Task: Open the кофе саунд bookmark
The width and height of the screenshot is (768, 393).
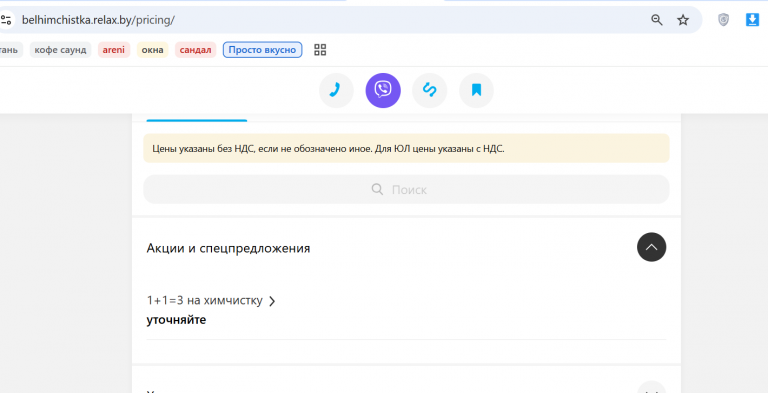Action: pos(60,49)
